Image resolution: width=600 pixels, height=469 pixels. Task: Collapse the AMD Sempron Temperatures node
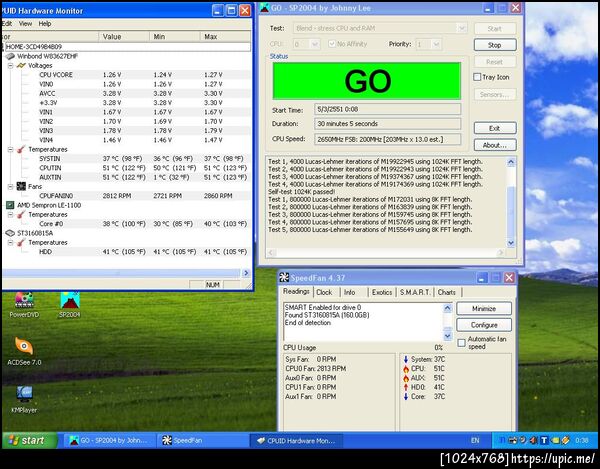pos(11,215)
